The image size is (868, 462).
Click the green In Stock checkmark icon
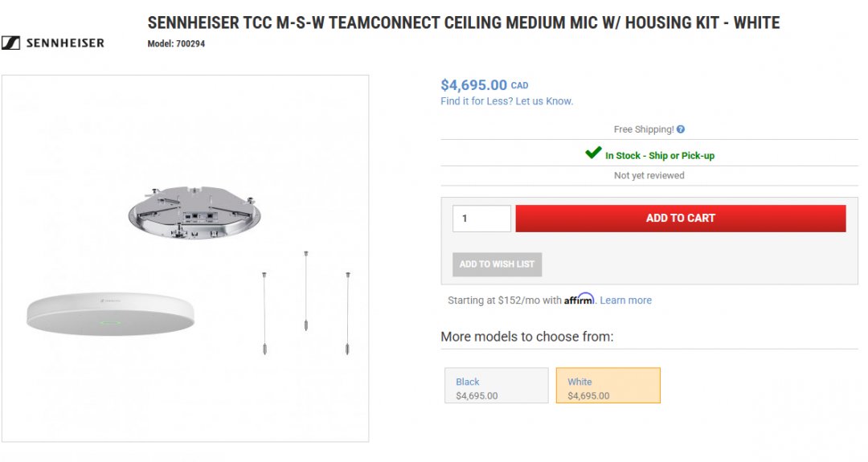coord(593,153)
